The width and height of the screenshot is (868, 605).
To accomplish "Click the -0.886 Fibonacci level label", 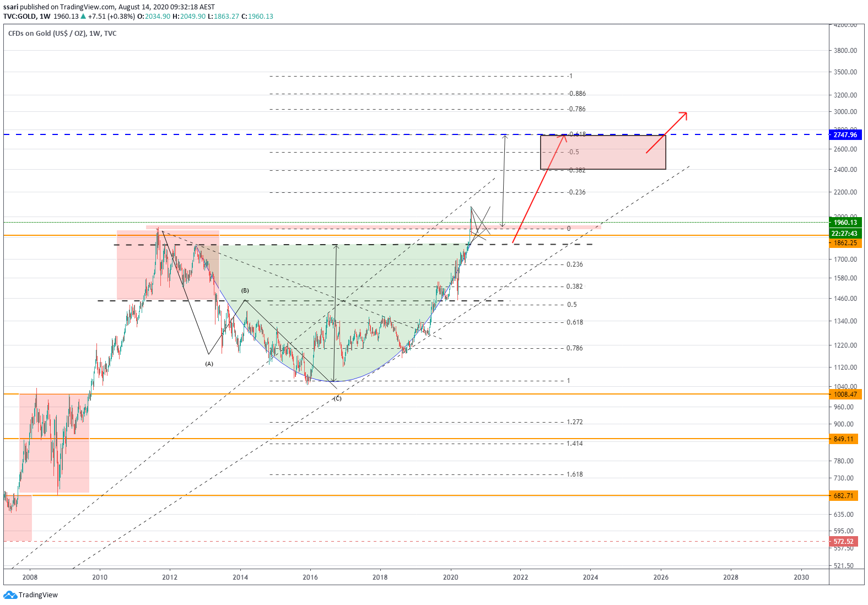I will coord(576,94).
